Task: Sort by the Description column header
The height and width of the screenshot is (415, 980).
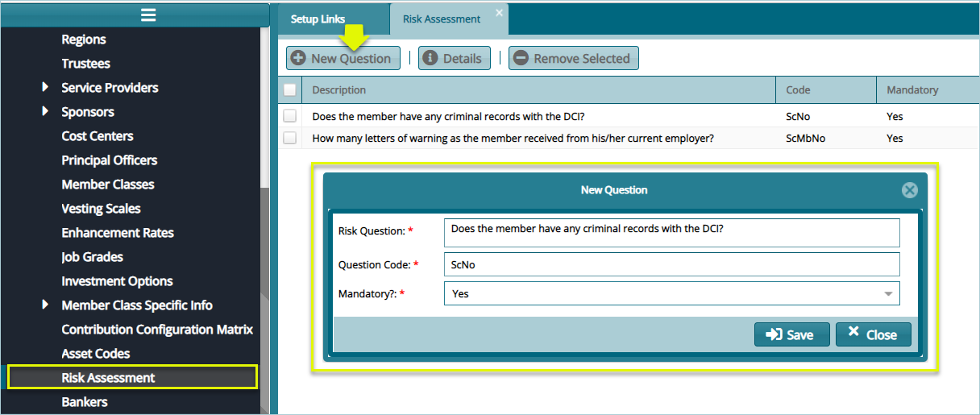Action: coord(540,90)
